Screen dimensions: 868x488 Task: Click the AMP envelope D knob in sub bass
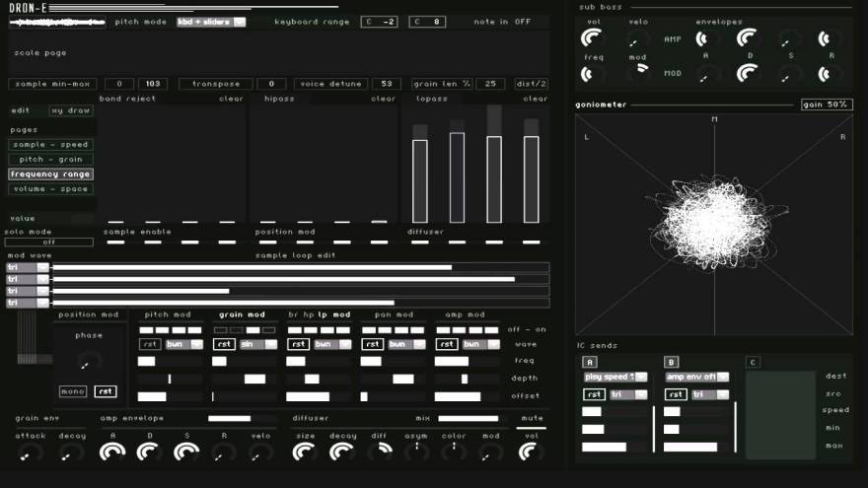pos(747,38)
